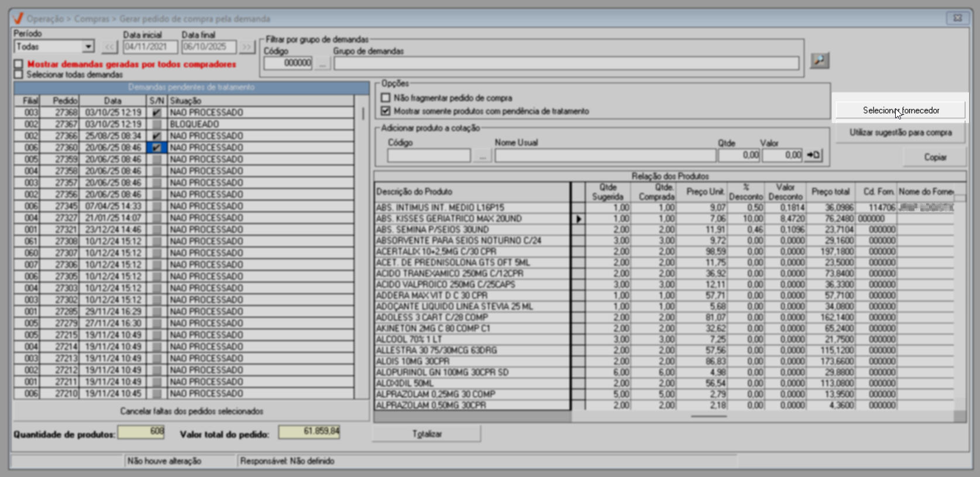Uncheck 'Mostrar somente produtos com pendência' option
980x477 pixels.
tap(386, 111)
